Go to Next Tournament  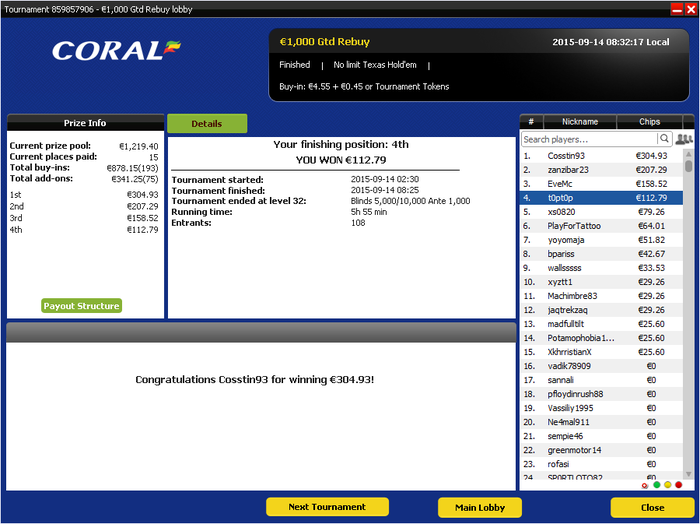pos(327,507)
